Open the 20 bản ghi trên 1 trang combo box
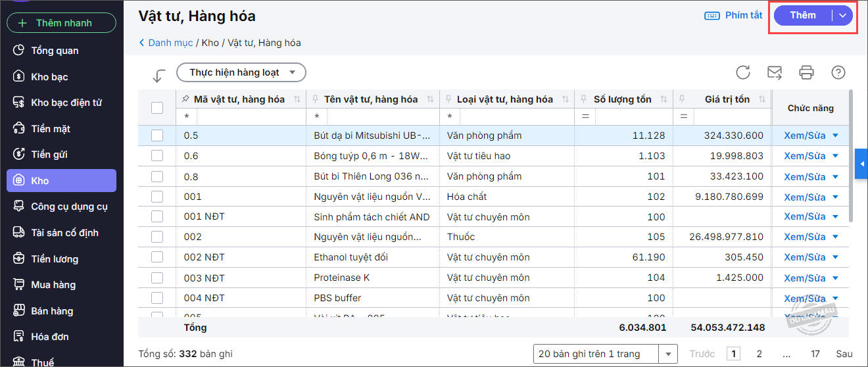This screenshot has height=367, width=868. pos(605,354)
